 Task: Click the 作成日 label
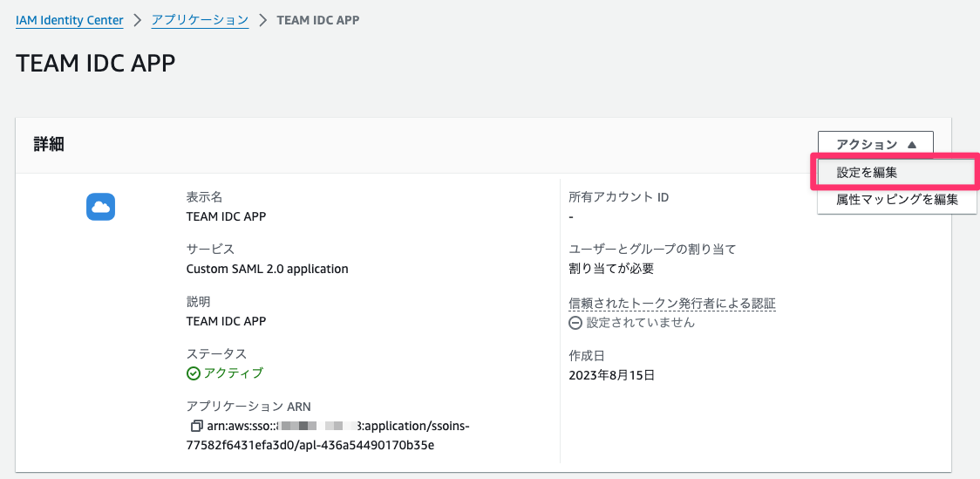pyautogui.click(x=586, y=356)
